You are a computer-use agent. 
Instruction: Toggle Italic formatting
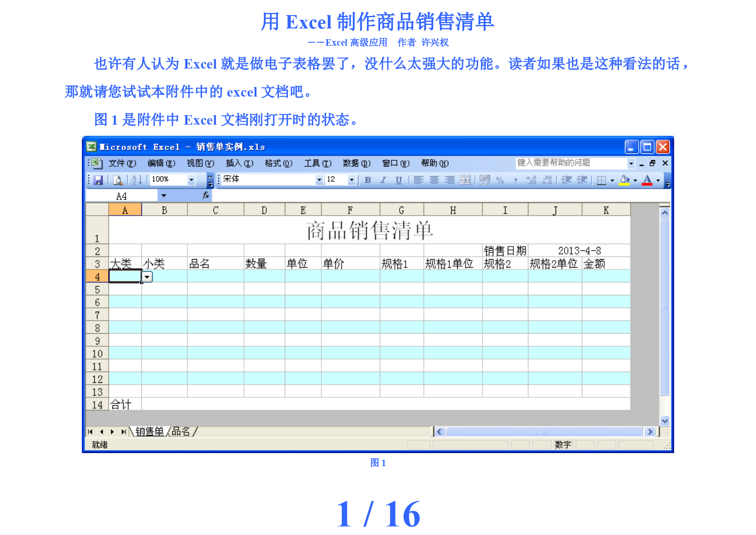(x=383, y=180)
